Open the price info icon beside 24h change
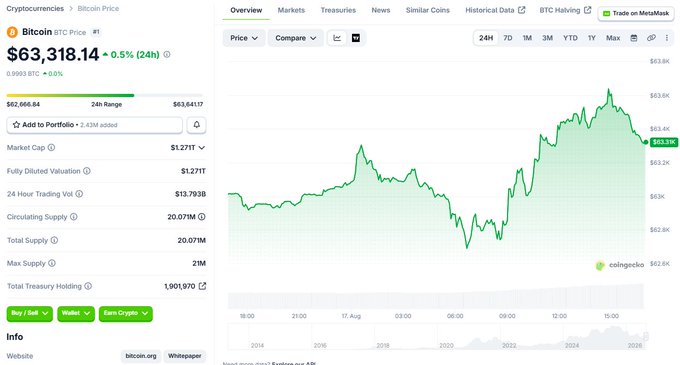 [x=167, y=55]
